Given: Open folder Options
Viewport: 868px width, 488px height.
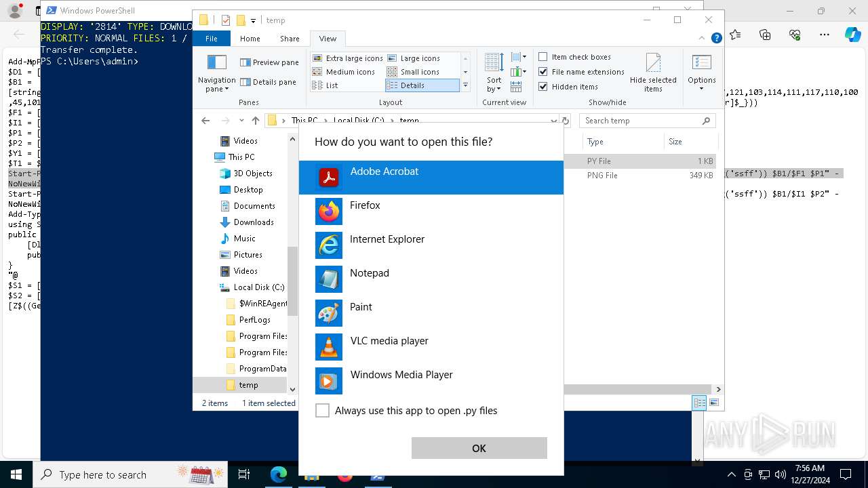Looking at the screenshot, I should [x=702, y=73].
